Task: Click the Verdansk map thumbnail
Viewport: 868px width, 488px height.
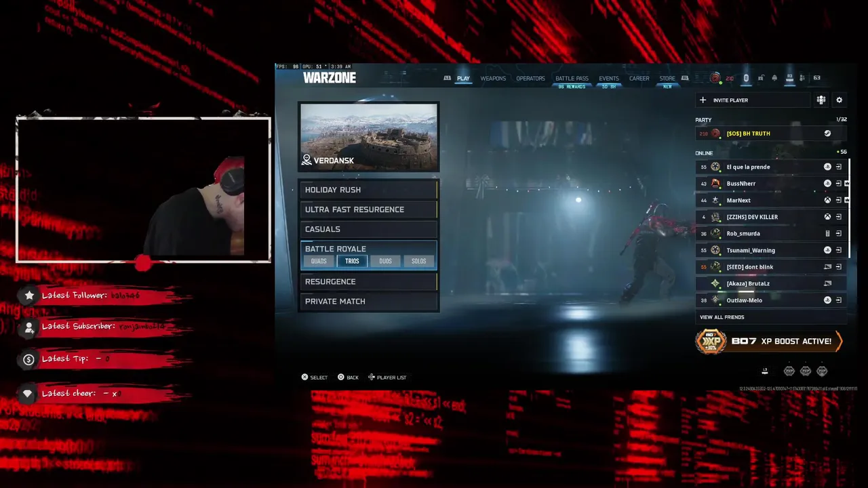Action: (369, 136)
